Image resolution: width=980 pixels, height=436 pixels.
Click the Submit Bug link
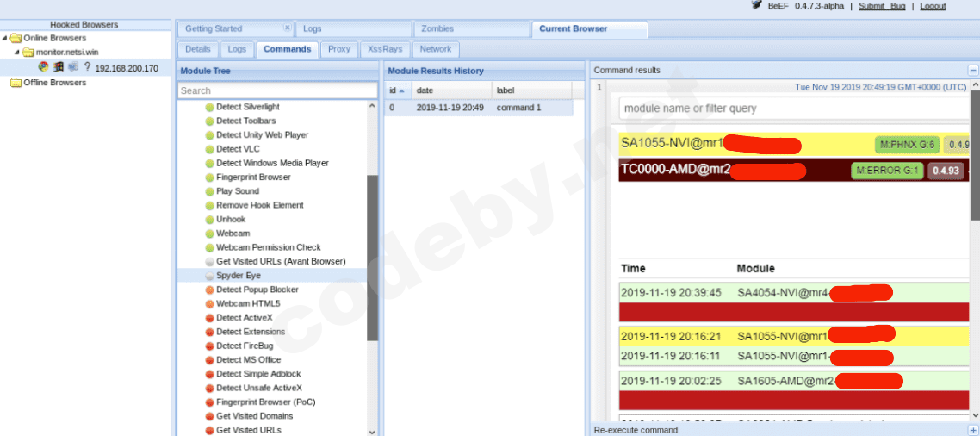(x=881, y=6)
